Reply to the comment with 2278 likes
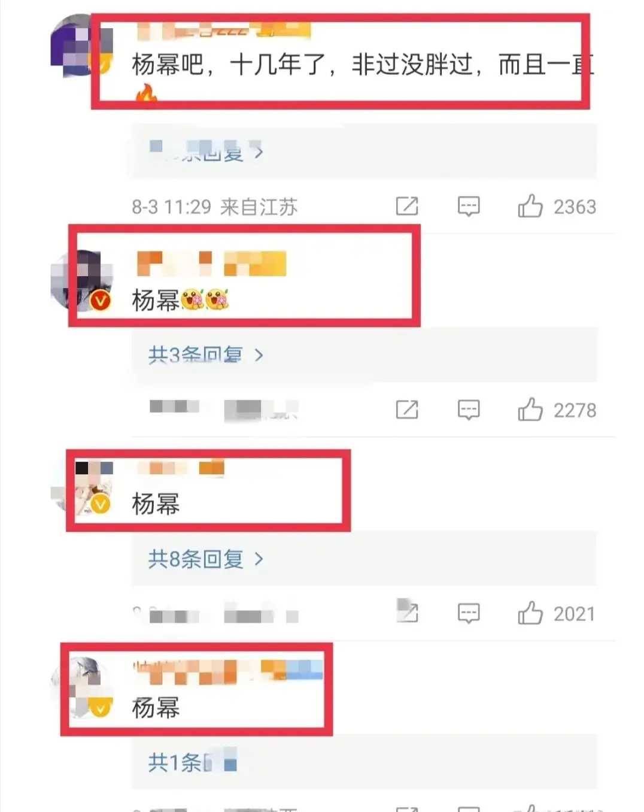Viewport: 644px width, 812px height. point(469,410)
